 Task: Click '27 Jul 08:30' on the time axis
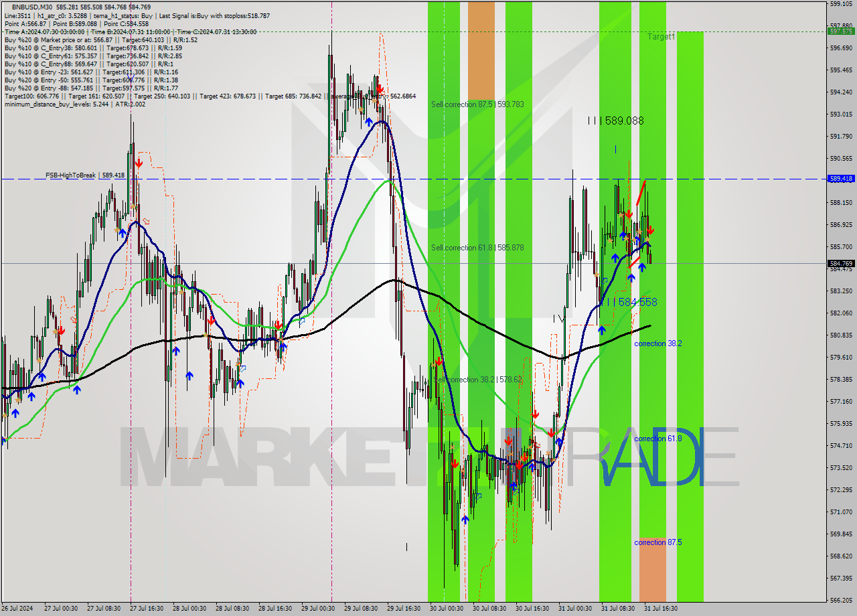tap(104, 609)
